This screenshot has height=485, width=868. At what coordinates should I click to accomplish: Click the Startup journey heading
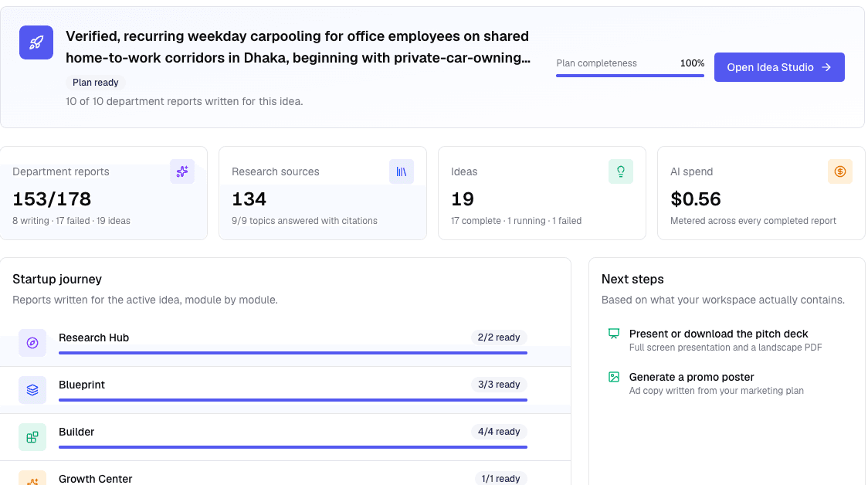click(x=57, y=279)
